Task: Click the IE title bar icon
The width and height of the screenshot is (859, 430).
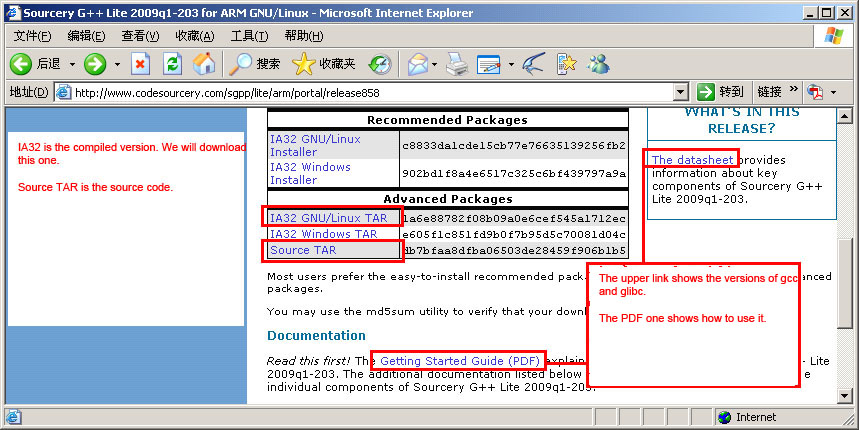Action: tap(13, 13)
